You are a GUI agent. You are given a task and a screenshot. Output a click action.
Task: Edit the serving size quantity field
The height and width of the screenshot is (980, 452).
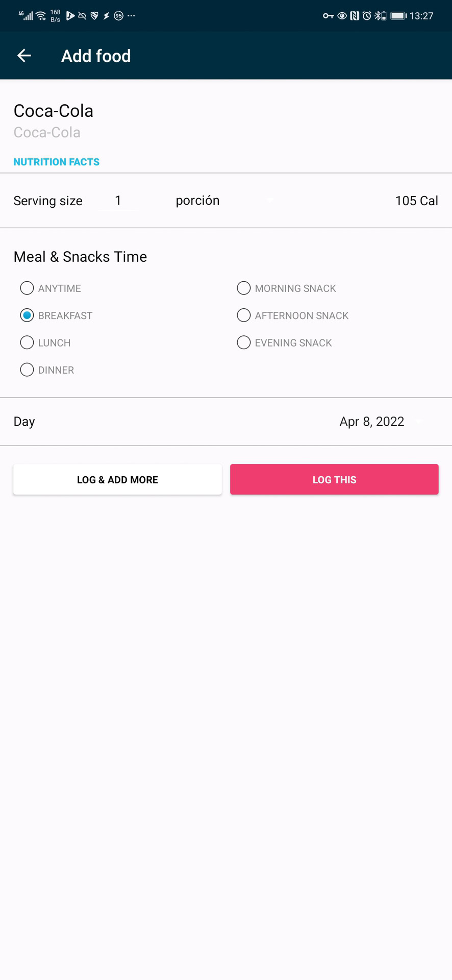(x=118, y=201)
